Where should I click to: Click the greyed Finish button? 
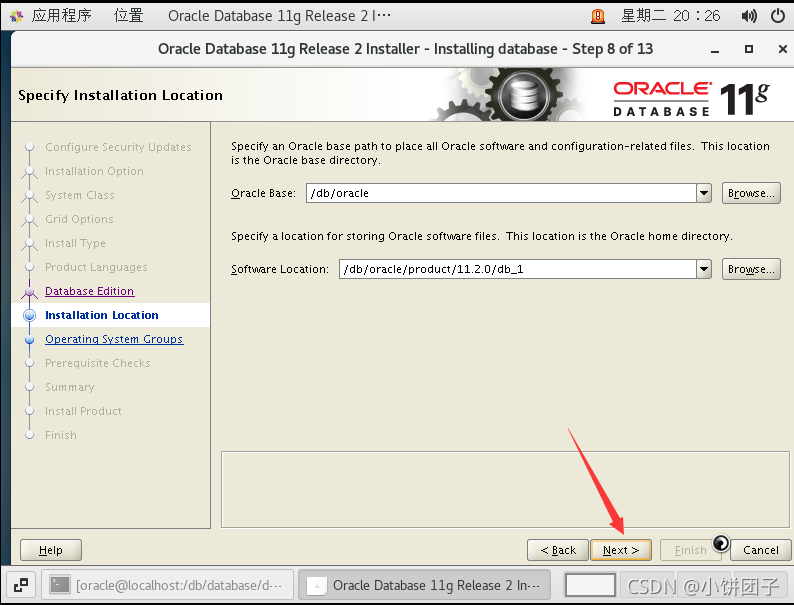[x=690, y=550]
